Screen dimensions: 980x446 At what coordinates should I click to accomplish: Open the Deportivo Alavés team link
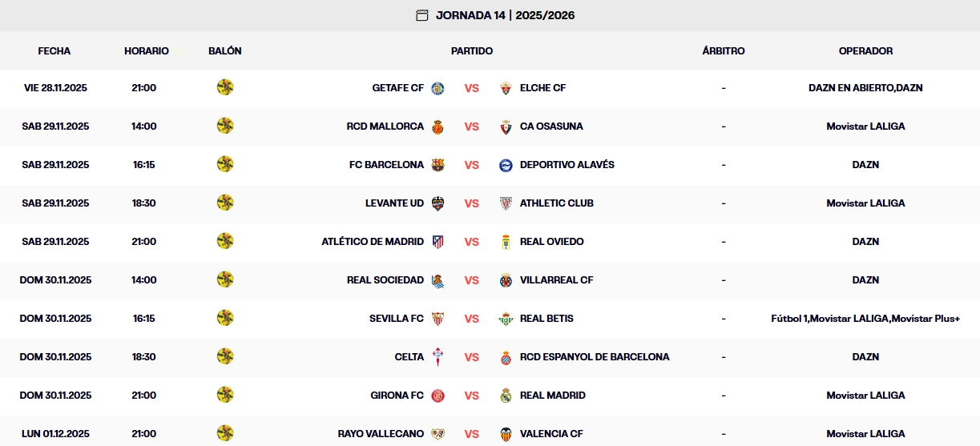point(567,165)
